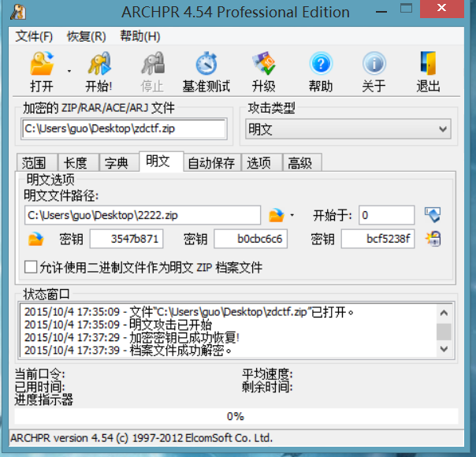The image size is (476, 457).
Task: Expand the 攻击类型 attack type dropdown
Action: tap(443, 129)
